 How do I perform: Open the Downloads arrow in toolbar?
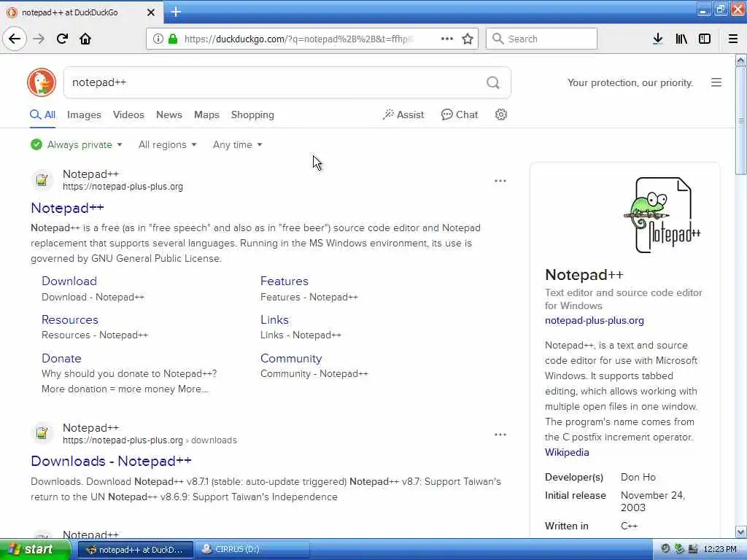pyautogui.click(x=658, y=39)
